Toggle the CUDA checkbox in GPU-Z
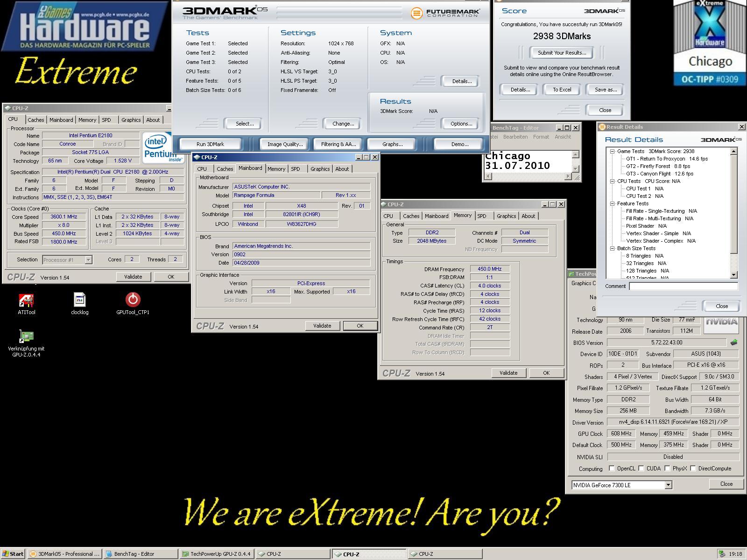 [x=641, y=469]
